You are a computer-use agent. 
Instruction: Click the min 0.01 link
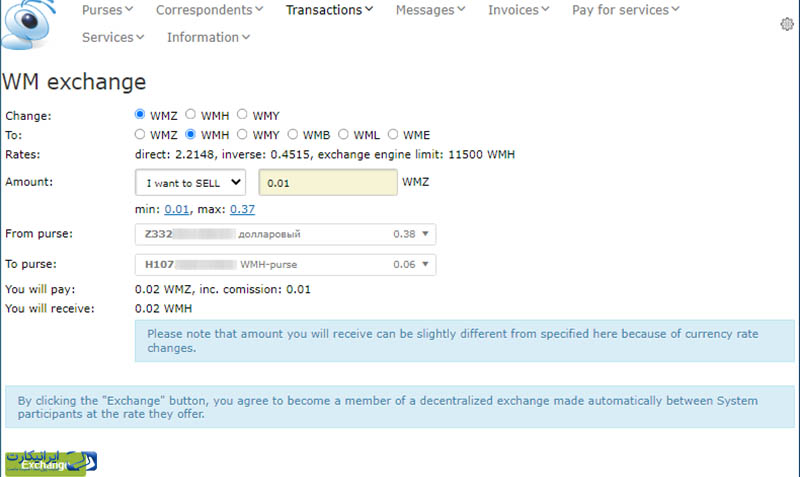(177, 209)
